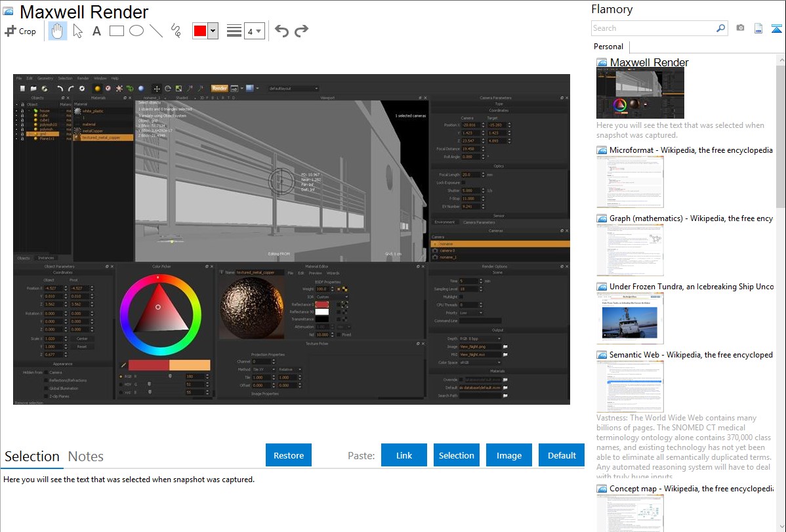Viewport: 786px width, 532px height.
Task: Click the line thickness icon
Action: [234, 31]
